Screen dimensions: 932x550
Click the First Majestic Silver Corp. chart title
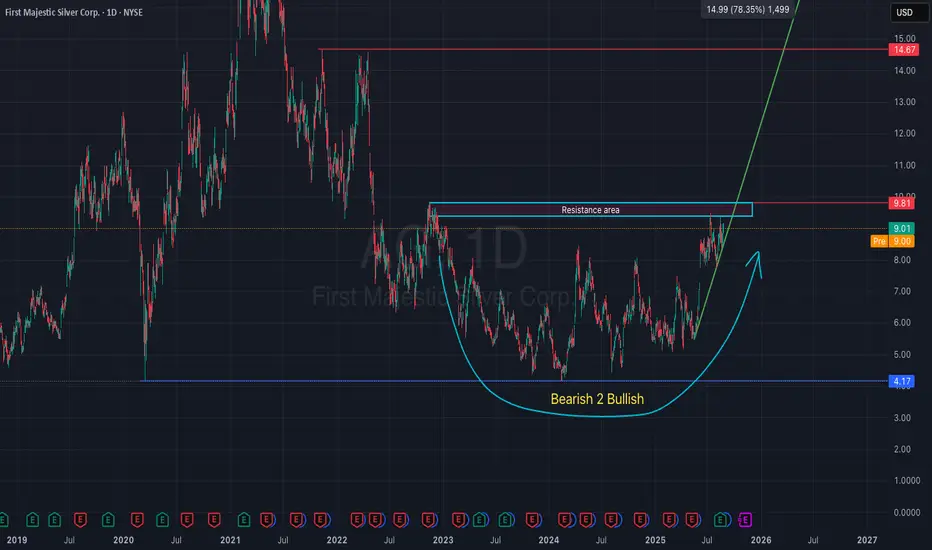(x=74, y=12)
